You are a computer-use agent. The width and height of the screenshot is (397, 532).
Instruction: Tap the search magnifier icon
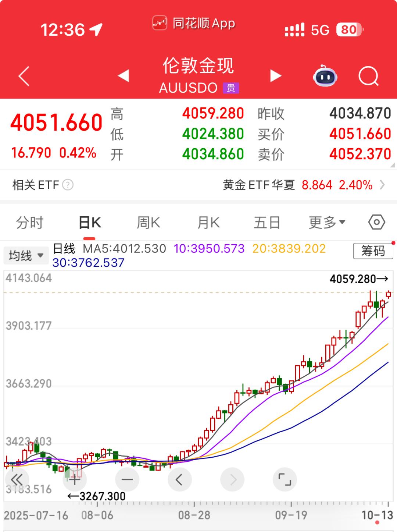point(368,76)
